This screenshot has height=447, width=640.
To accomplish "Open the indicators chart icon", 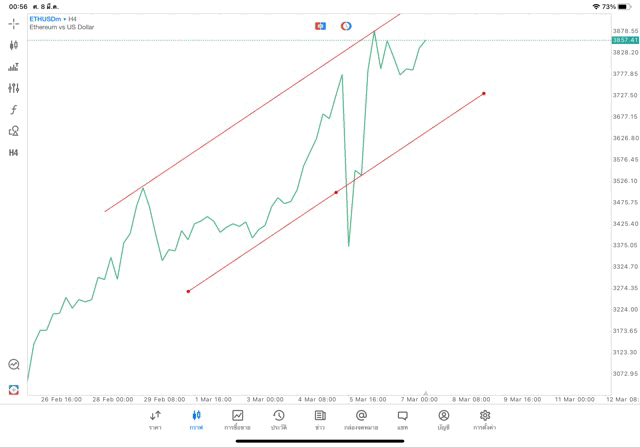I will point(14,67).
